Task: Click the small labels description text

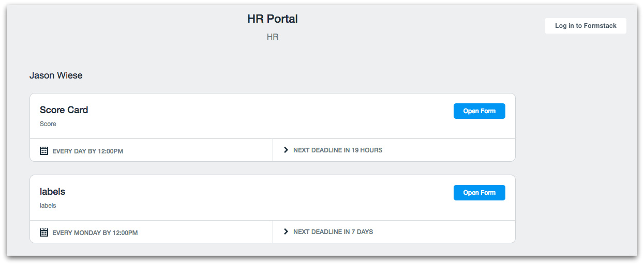Action: click(48, 206)
